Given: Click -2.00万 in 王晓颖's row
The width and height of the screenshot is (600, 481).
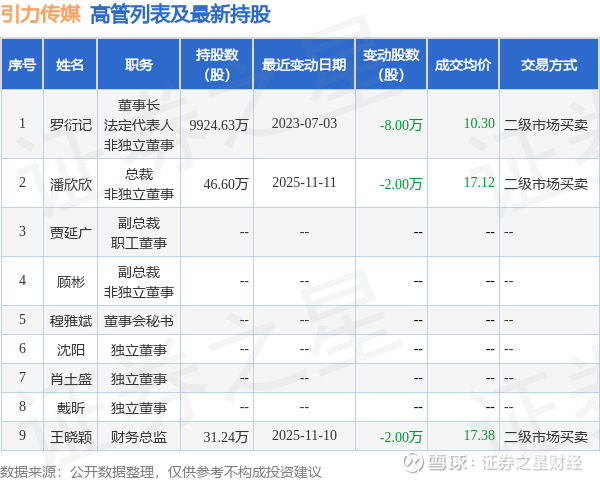Looking at the screenshot, I should (x=401, y=437).
